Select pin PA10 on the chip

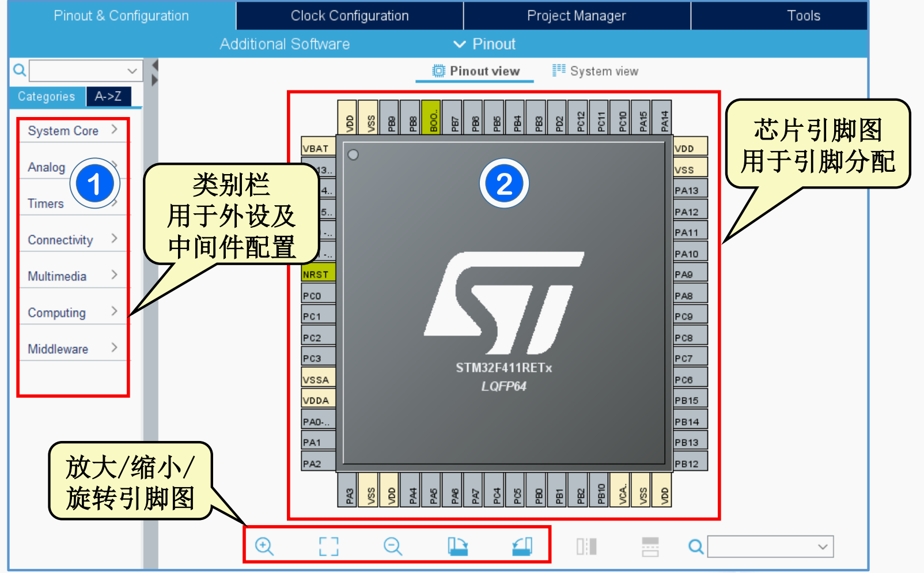coord(690,254)
